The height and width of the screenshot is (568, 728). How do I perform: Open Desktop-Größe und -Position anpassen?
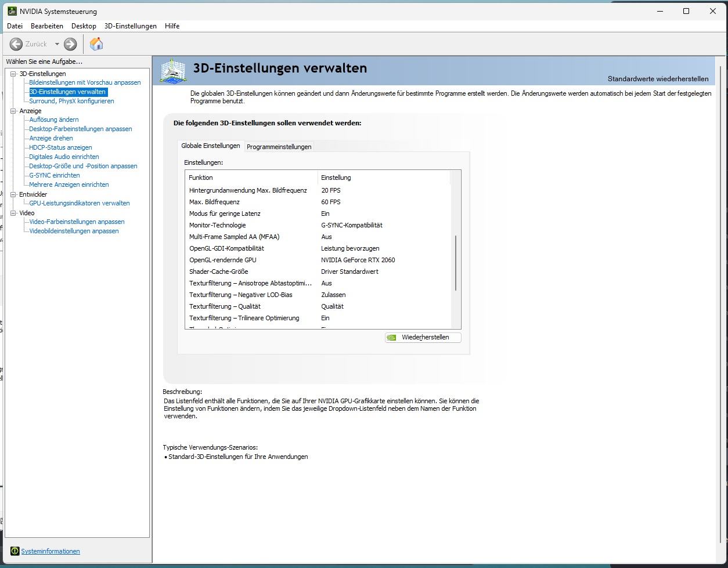[x=83, y=166]
